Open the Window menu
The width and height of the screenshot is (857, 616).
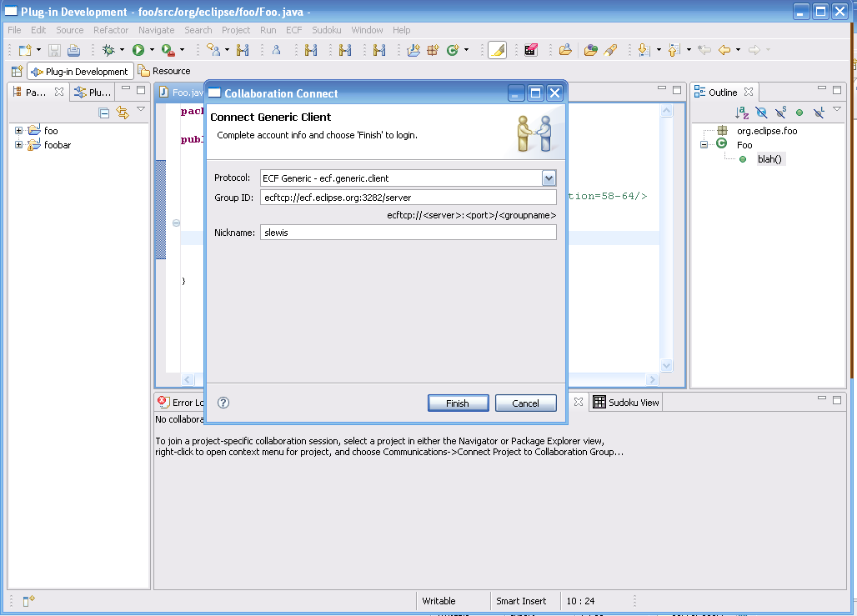(367, 30)
